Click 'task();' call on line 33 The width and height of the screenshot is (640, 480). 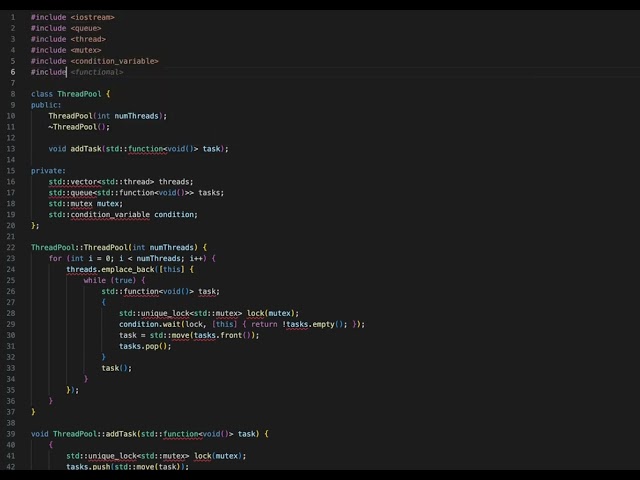(117, 368)
